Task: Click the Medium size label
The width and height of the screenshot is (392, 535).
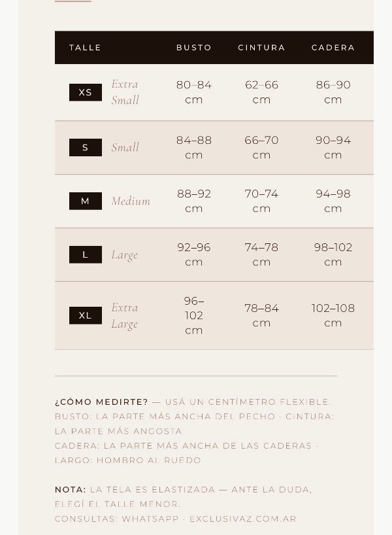Action: pos(131,201)
